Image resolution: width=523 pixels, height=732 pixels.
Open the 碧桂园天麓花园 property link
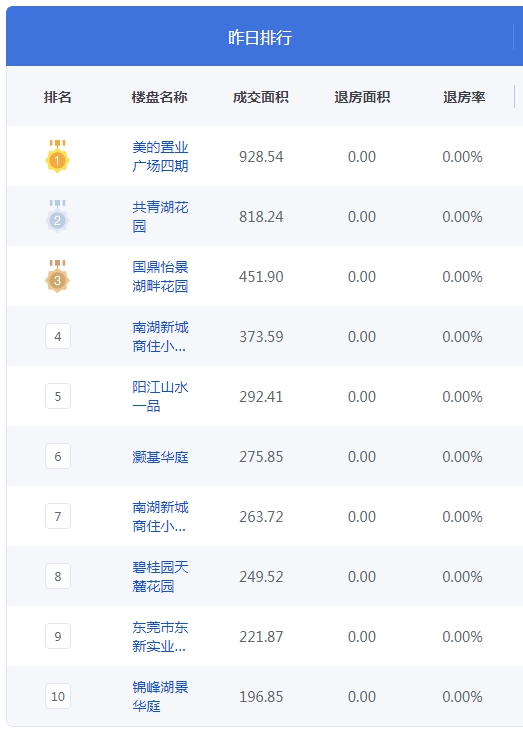160,577
